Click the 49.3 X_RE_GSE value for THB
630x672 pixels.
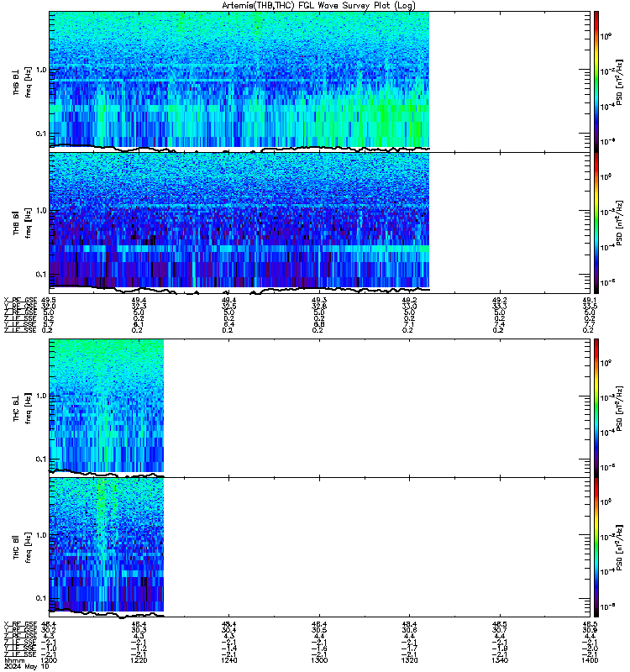click(319, 300)
